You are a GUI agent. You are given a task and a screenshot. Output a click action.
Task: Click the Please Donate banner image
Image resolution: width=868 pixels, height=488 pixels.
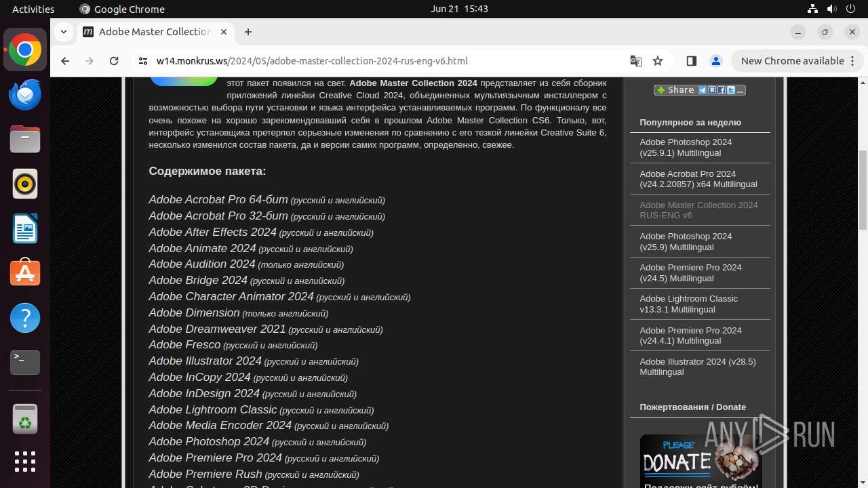[701, 461]
